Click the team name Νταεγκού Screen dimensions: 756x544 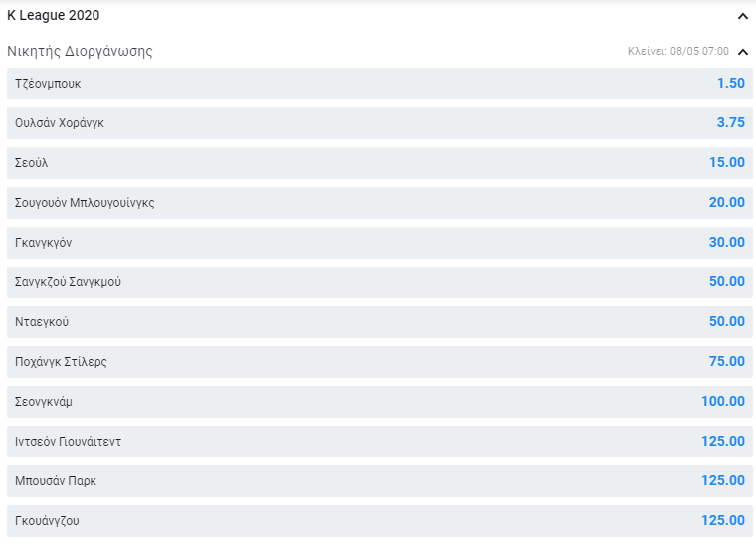click(42, 322)
